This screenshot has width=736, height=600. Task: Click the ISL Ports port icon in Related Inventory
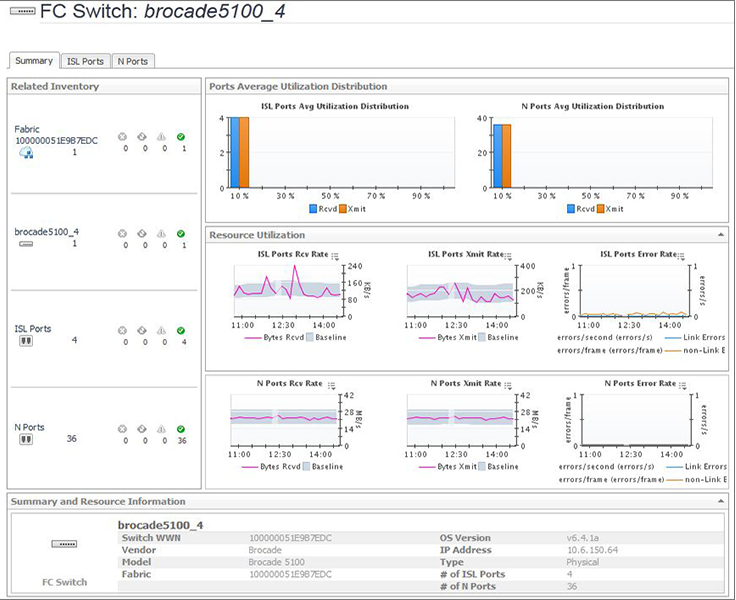[x=26, y=341]
